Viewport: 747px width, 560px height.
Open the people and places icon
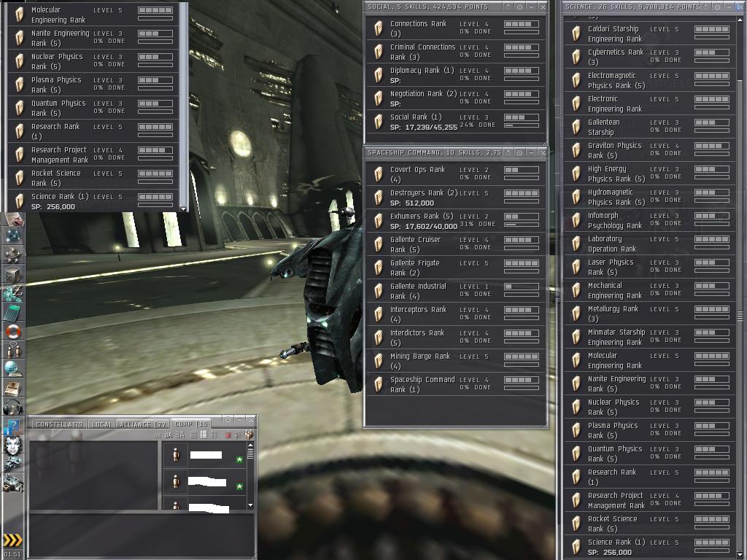(x=13, y=350)
